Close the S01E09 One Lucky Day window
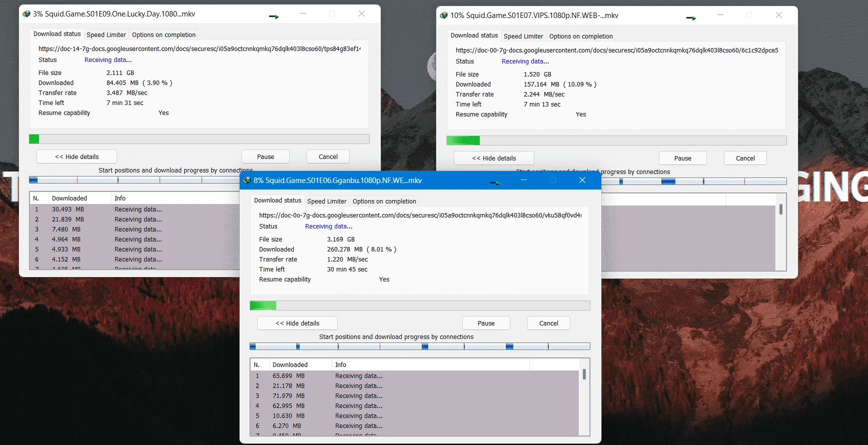Viewport: 868px width, 445px height. coord(362,13)
